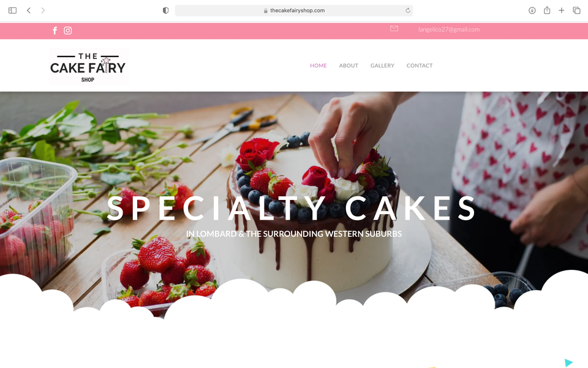Select the HOME menu item
Image resolution: width=588 pixels, height=368 pixels.
pyautogui.click(x=318, y=66)
